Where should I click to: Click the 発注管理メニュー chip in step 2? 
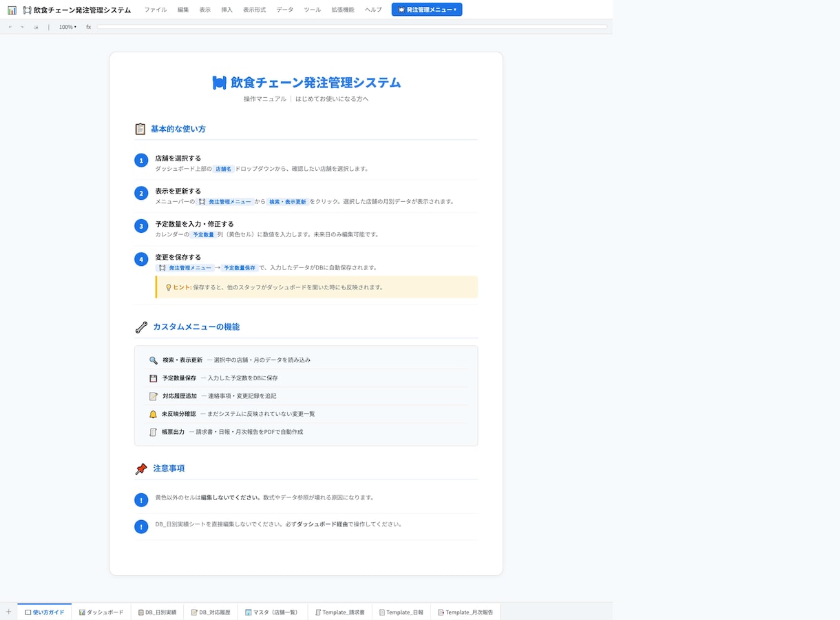click(x=225, y=202)
